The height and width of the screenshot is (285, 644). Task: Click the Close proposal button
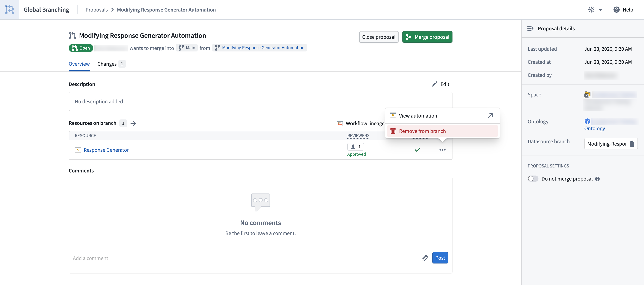pyautogui.click(x=378, y=37)
